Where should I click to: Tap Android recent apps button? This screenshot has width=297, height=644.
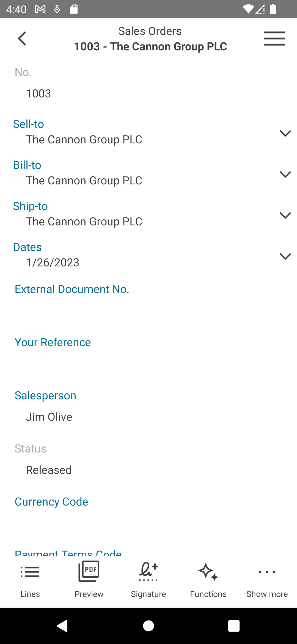click(x=234, y=626)
